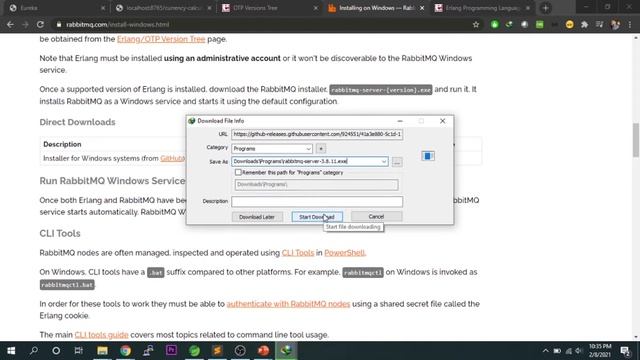Image resolution: width=640 pixels, height=360 pixels.
Task: Open the notification center icon
Action: (x=625, y=351)
